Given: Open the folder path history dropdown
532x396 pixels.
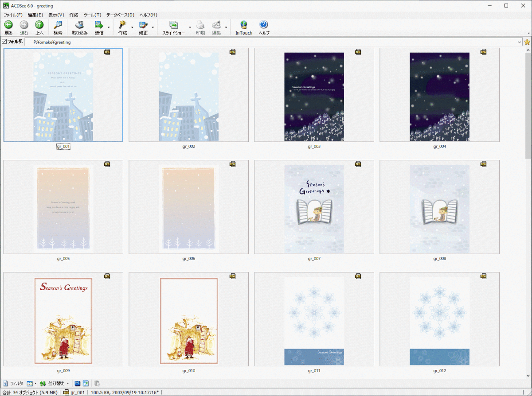Looking at the screenshot, I should (519, 42).
